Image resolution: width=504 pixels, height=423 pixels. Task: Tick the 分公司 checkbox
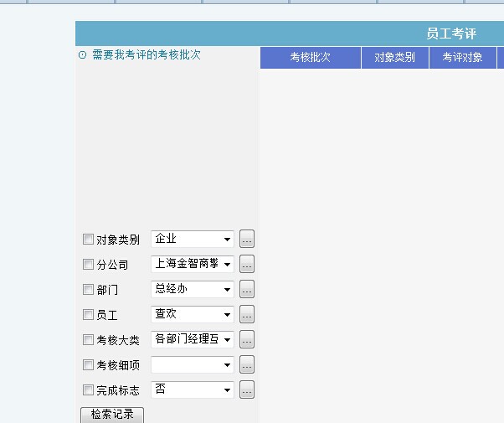point(89,265)
